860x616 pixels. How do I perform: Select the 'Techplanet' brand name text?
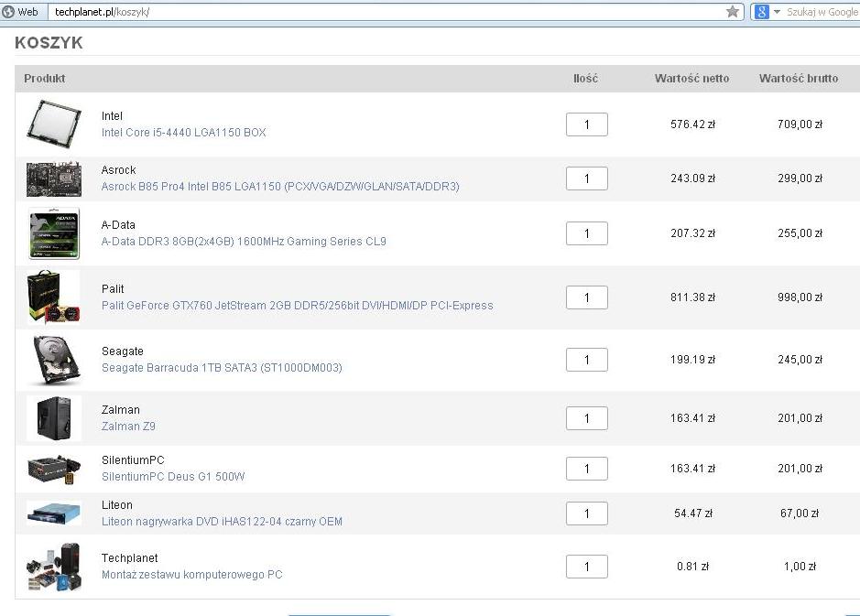click(129, 558)
